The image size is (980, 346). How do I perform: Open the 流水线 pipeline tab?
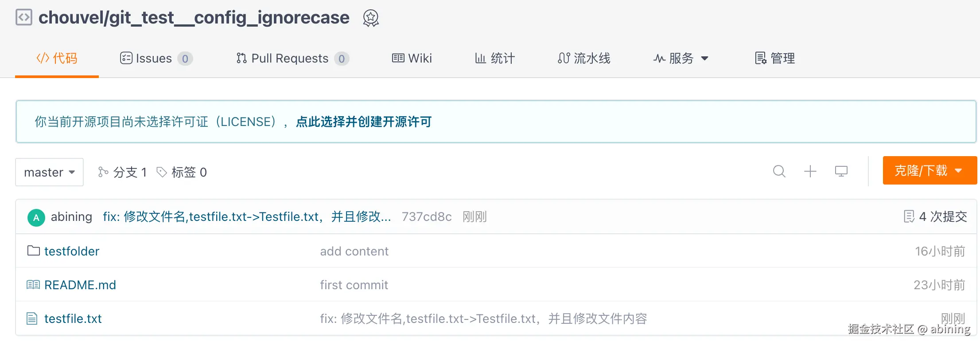pyautogui.click(x=584, y=59)
